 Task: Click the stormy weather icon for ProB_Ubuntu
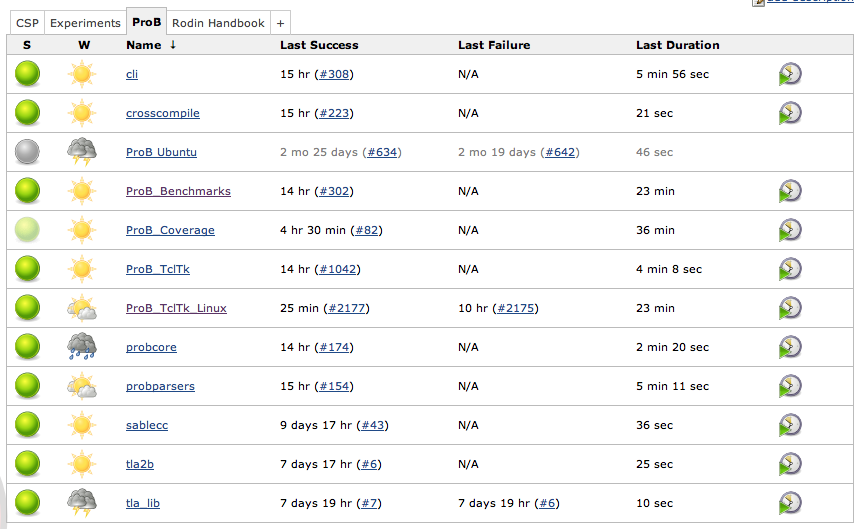(x=82, y=152)
